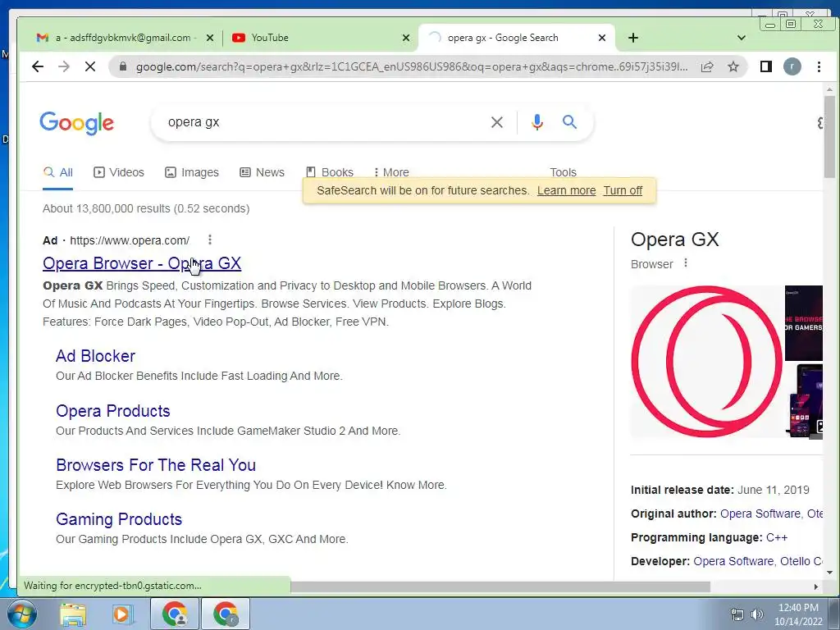
Task: Click the horizontal scrollbar thumb
Action: [500, 587]
